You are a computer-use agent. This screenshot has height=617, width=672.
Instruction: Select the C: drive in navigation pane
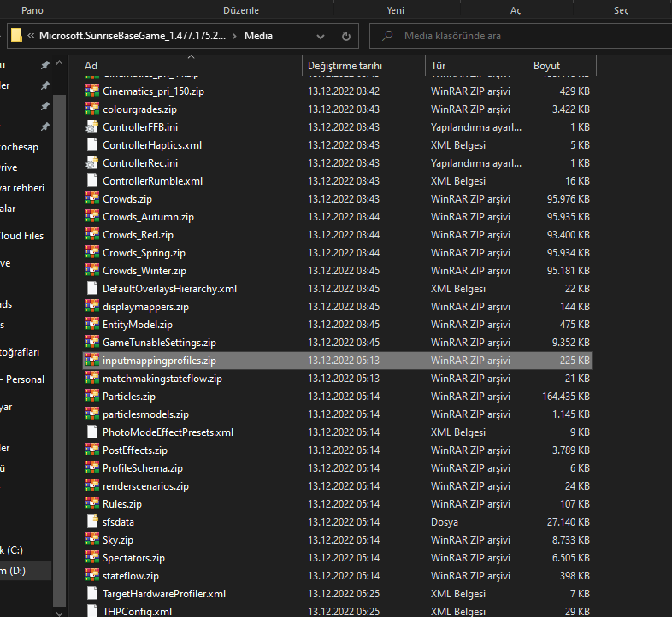pyautogui.click(x=12, y=550)
